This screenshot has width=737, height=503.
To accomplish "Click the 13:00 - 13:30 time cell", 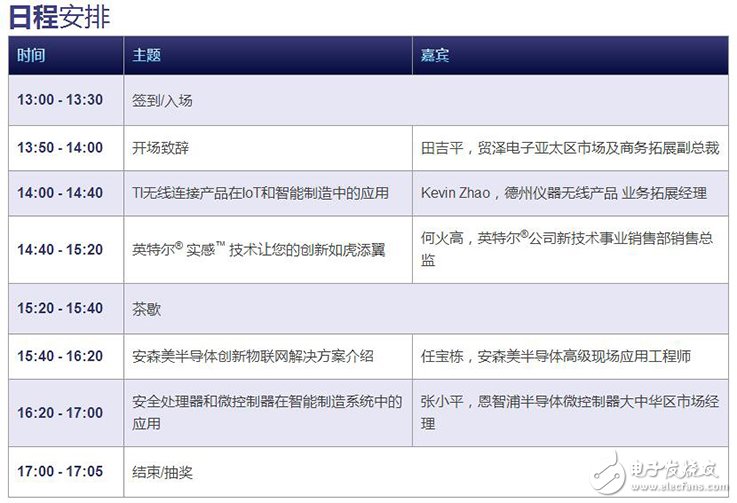I will pyautogui.click(x=60, y=101).
